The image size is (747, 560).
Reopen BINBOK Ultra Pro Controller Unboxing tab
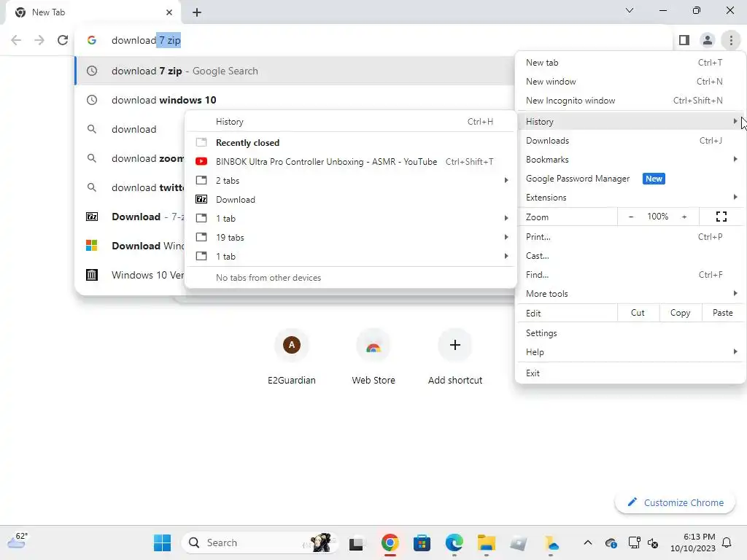(x=352, y=161)
